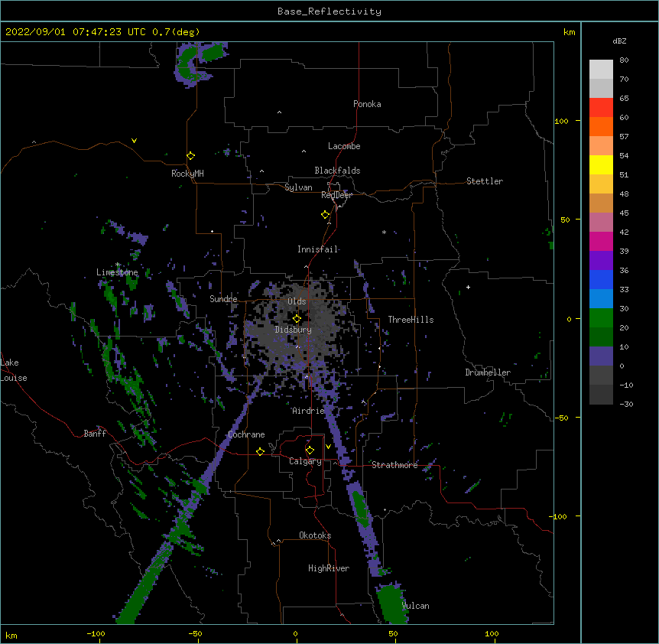659x644 pixels.
Task: Select the yellow 51-54 dBZ legend swatch
Action: pyautogui.click(x=601, y=164)
